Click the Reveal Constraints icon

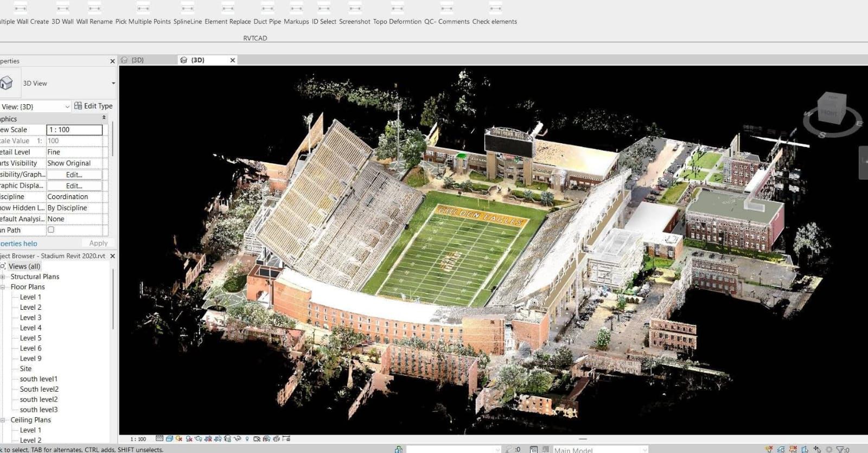coord(286,438)
